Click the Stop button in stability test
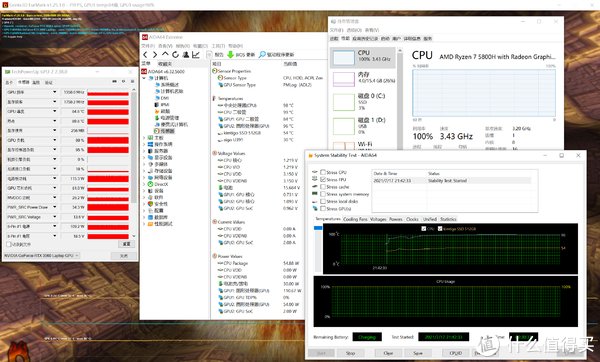600x362 pixels. click(x=350, y=353)
